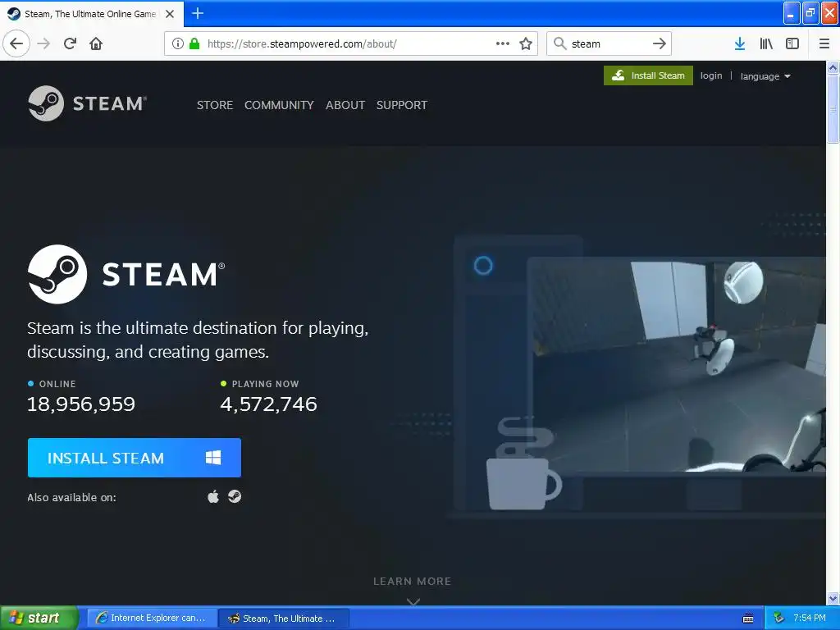
Task: Click the forward navigation arrow
Action: [44, 43]
